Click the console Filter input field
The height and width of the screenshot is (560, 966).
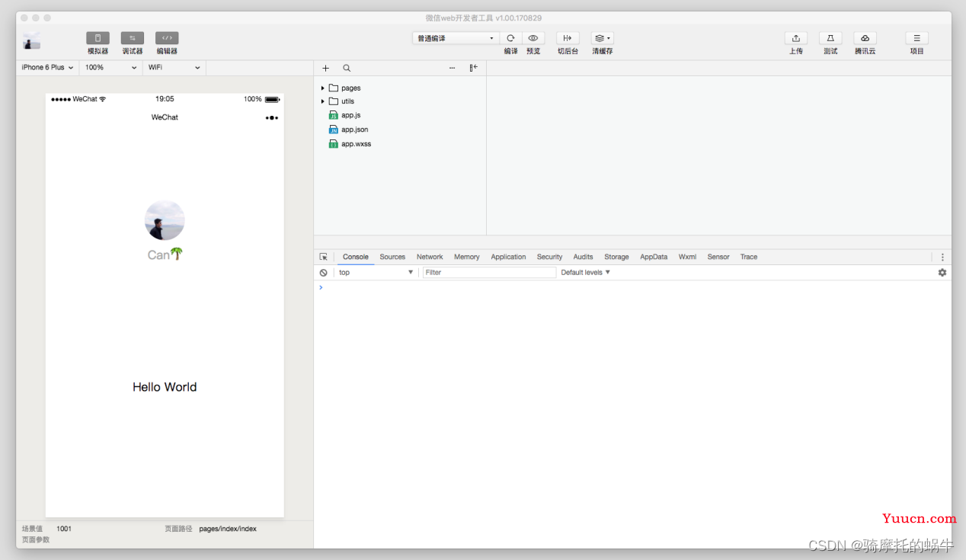(x=489, y=273)
